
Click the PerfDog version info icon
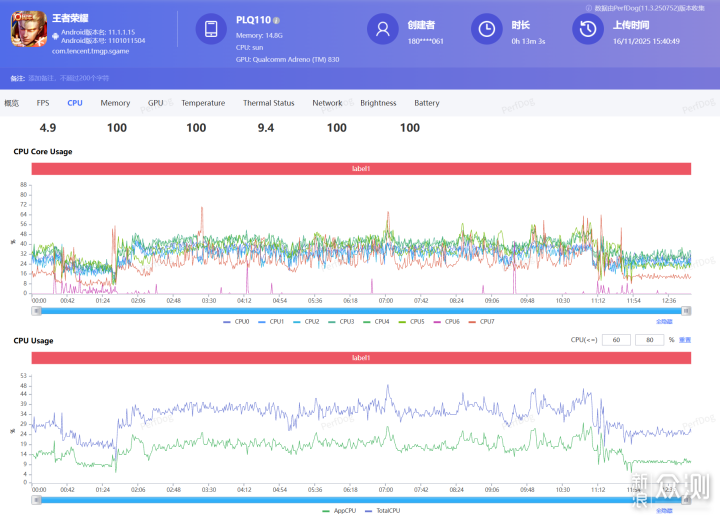[x=589, y=7]
